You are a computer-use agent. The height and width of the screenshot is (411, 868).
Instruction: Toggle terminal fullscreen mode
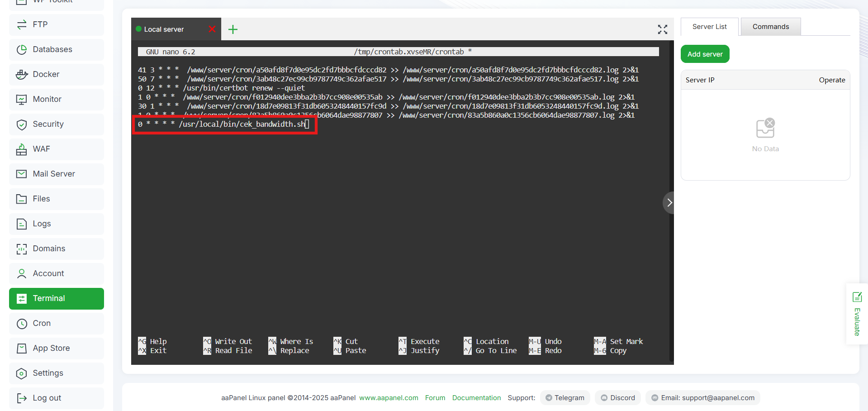[x=663, y=29]
